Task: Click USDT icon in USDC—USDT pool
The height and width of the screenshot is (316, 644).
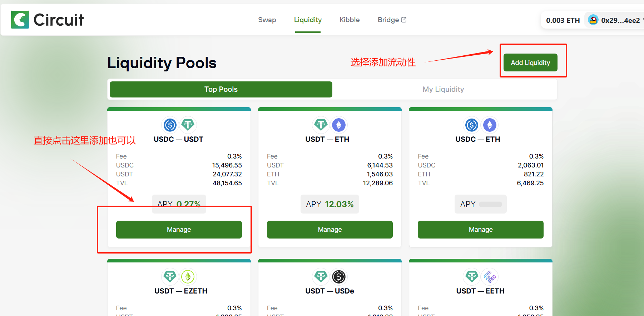Action: pos(188,125)
